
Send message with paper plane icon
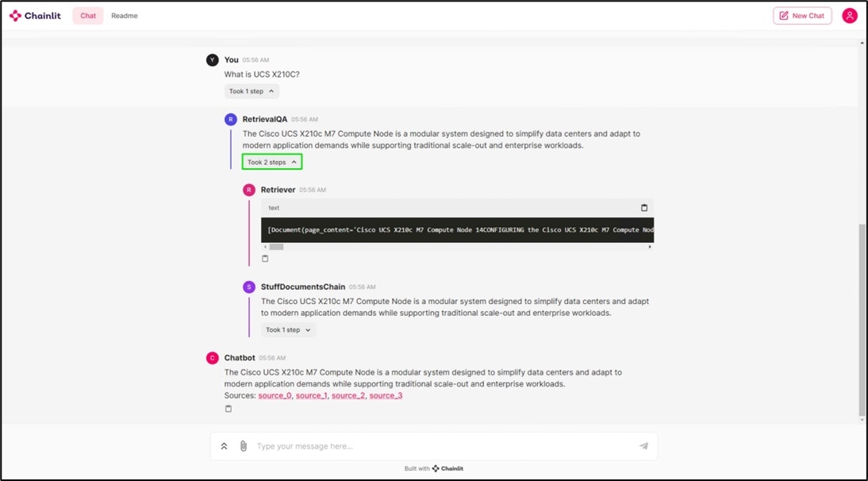pyautogui.click(x=643, y=446)
